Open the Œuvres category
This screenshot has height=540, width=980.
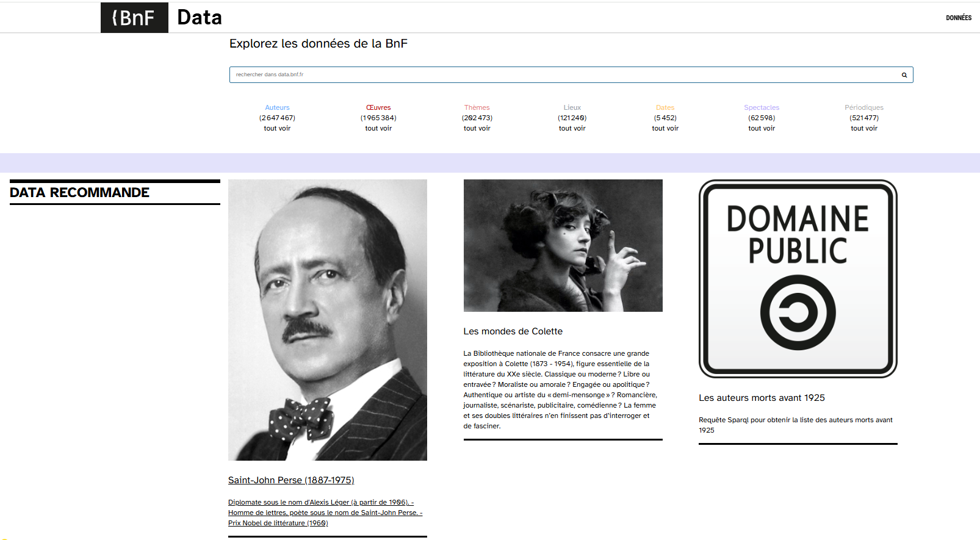pos(378,107)
